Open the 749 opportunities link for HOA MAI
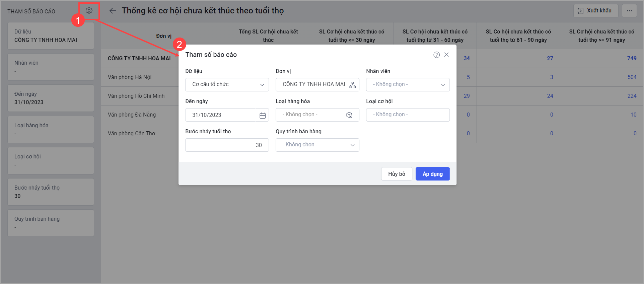 (x=632, y=58)
